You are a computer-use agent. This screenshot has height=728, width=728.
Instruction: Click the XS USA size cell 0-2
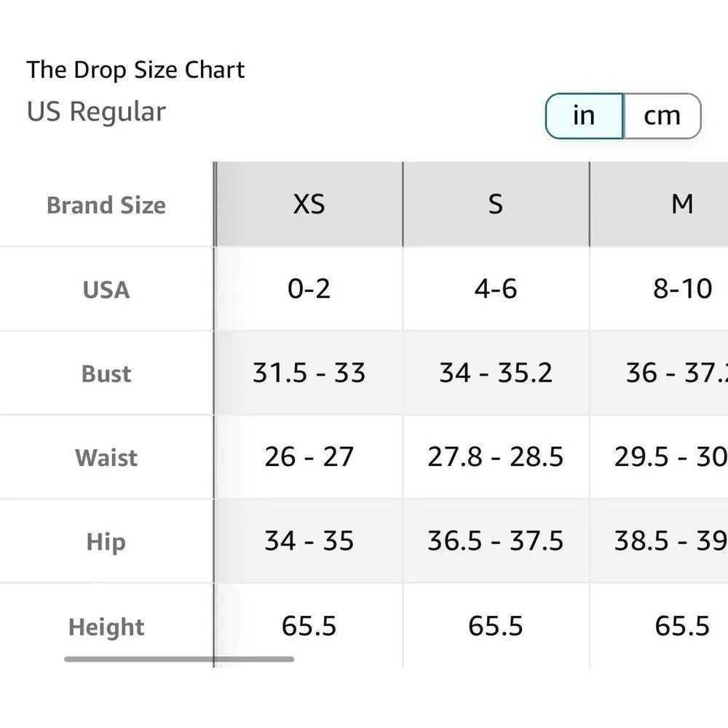coord(309,289)
